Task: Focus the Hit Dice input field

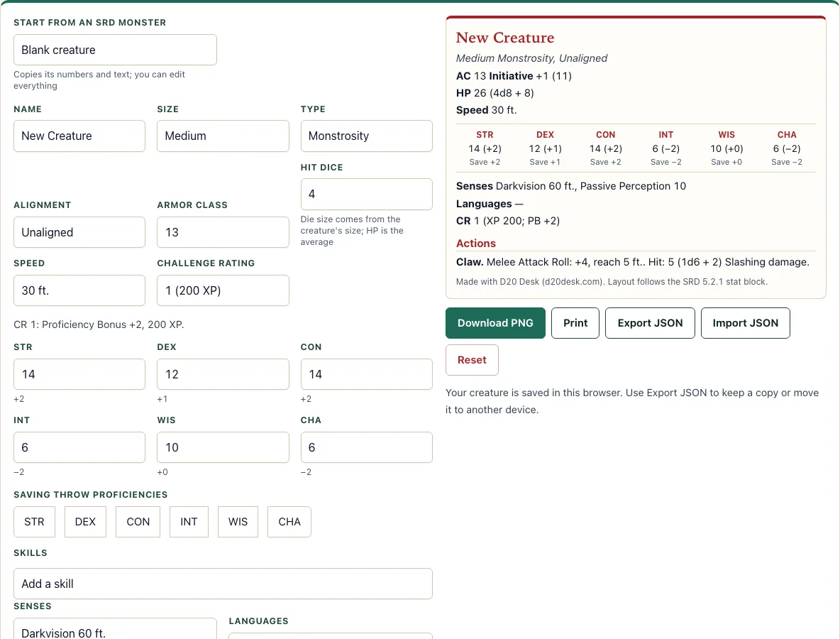Action: pyautogui.click(x=366, y=194)
